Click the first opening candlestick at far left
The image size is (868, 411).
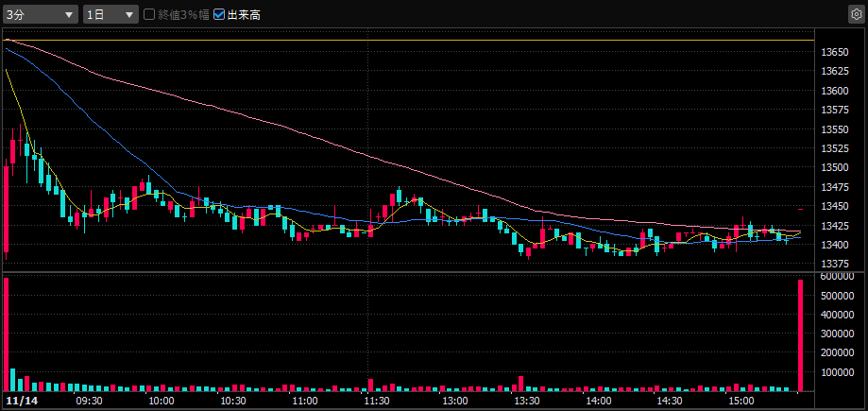click(x=6, y=208)
